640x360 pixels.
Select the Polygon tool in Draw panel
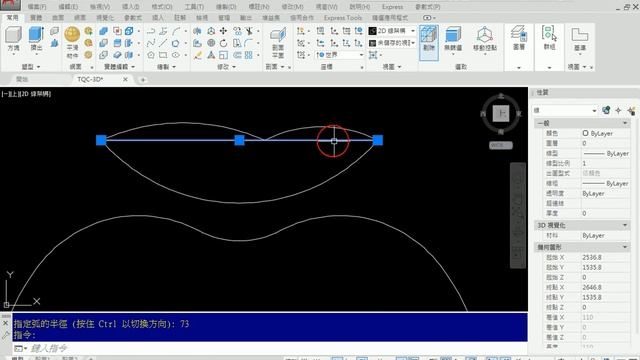pyautogui.click(x=151, y=55)
